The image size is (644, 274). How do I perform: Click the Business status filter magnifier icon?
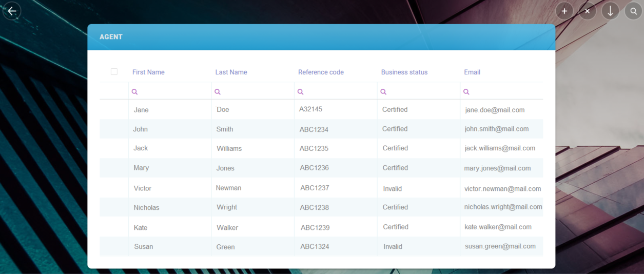point(383,92)
